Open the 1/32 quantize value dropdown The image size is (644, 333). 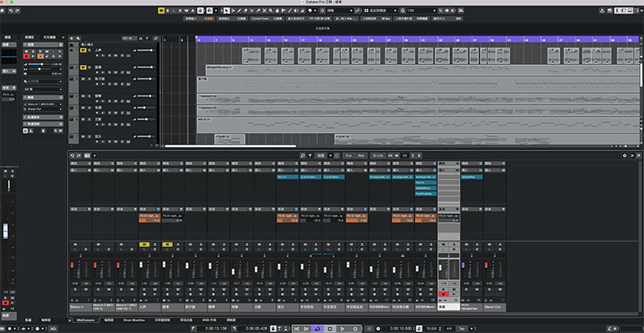pos(420,10)
